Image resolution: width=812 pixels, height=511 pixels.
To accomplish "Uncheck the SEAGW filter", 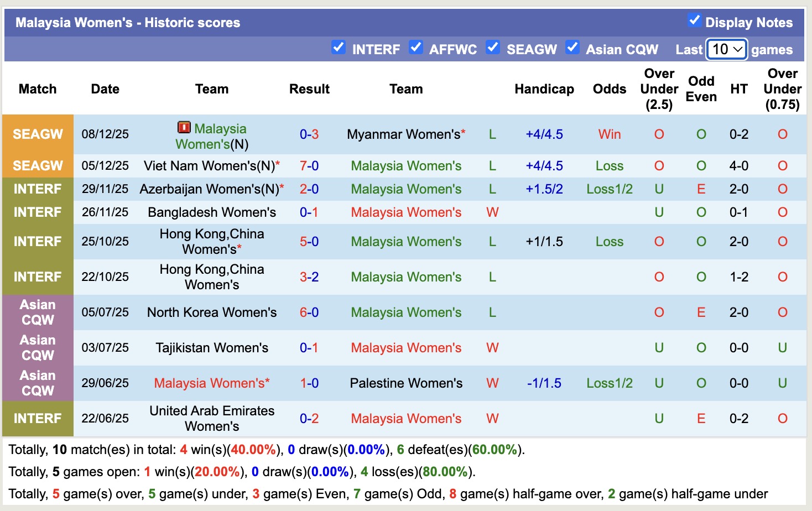I will pos(493,48).
